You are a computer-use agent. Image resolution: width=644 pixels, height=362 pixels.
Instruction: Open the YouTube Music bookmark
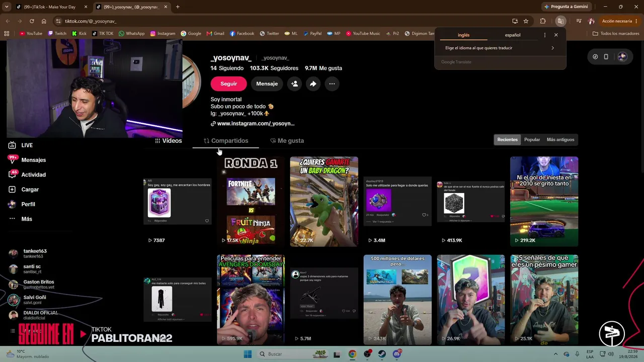(362, 34)
